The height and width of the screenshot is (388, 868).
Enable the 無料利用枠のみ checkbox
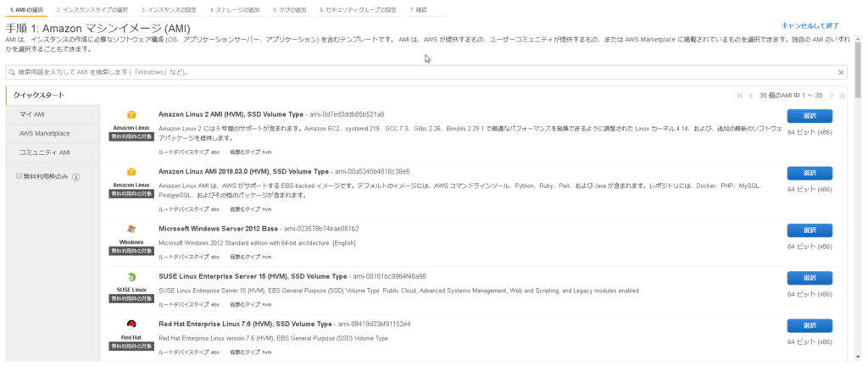coord(19,176)
